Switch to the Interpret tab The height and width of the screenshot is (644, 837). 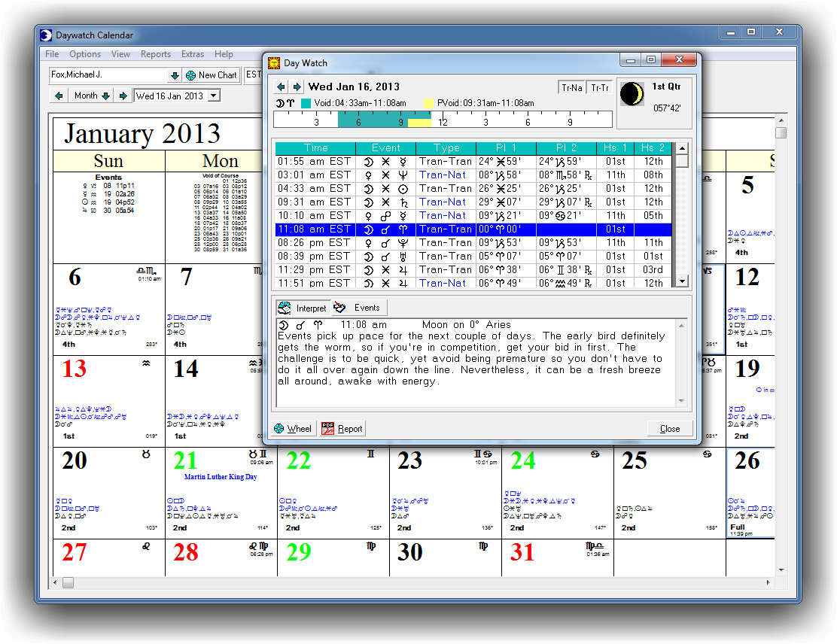(303, 308)
